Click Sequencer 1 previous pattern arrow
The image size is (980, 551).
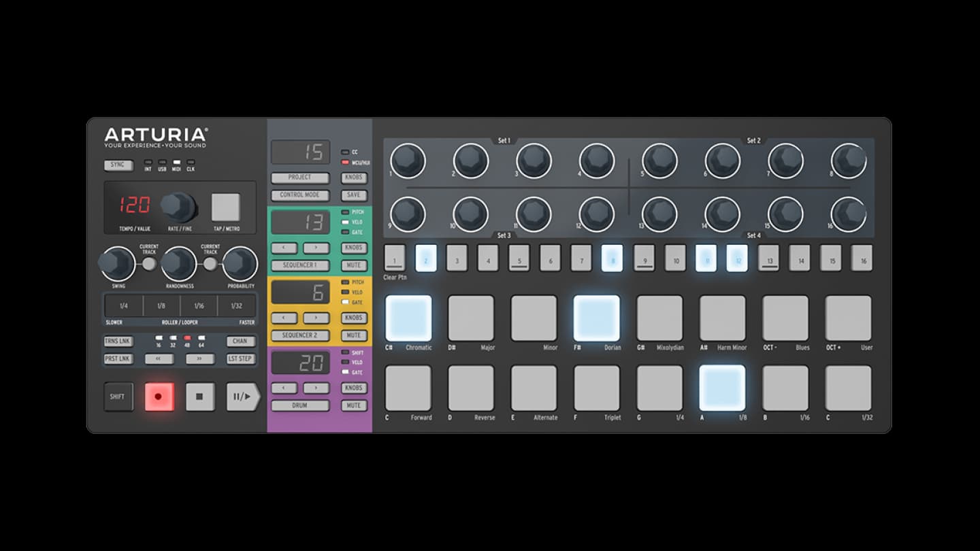click(284, 248)
